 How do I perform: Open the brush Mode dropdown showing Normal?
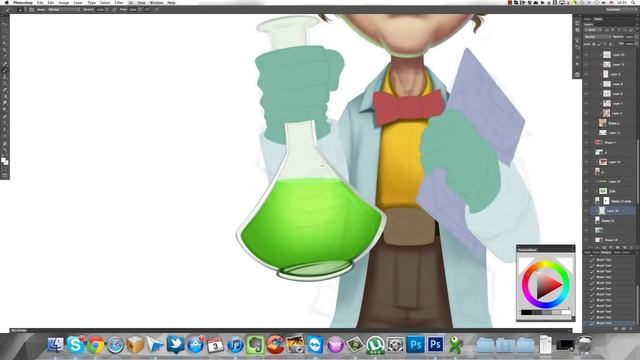pos(64,9)
